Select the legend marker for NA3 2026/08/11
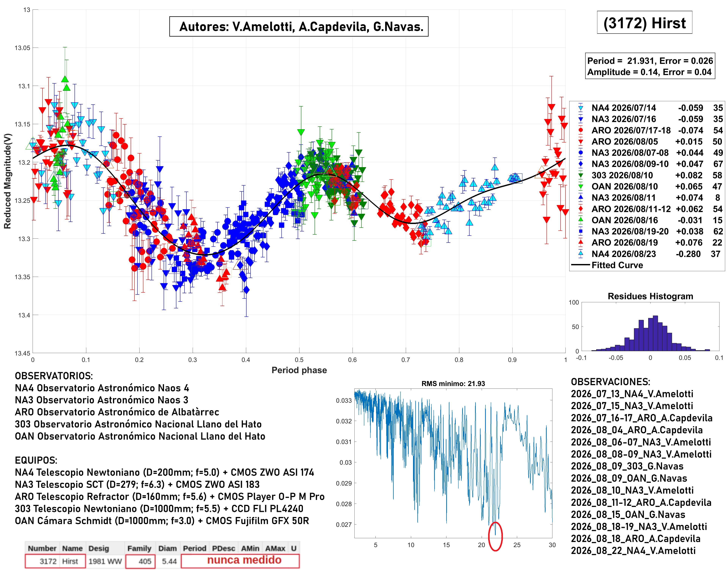Screen dimensions: 728x578 click(x=581, y=198)
